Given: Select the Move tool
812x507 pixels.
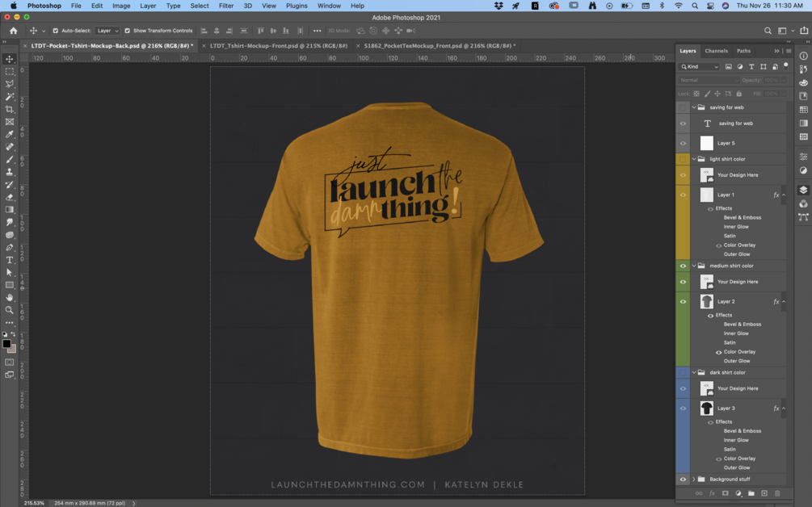Looking at the screenshot, I should (10, 59).
